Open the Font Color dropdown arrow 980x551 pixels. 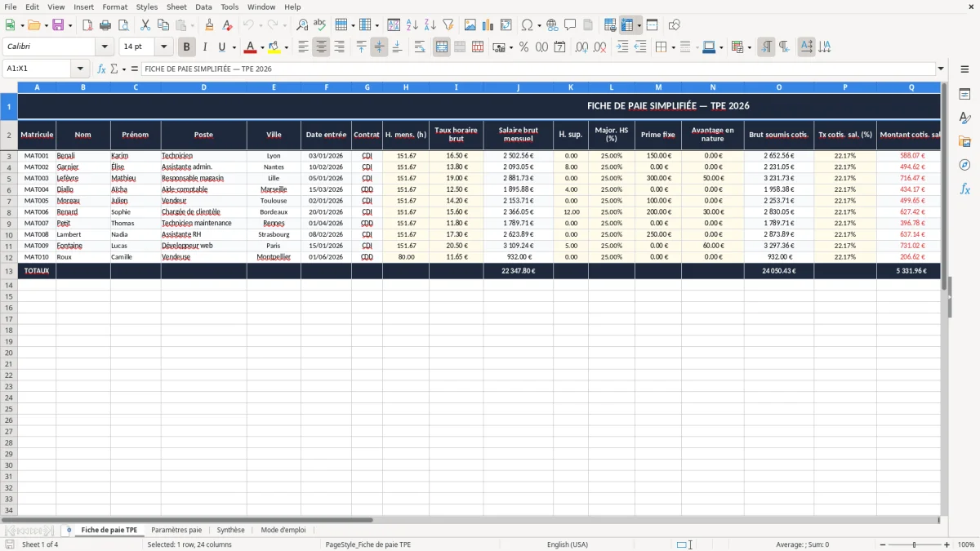point(262,47)
